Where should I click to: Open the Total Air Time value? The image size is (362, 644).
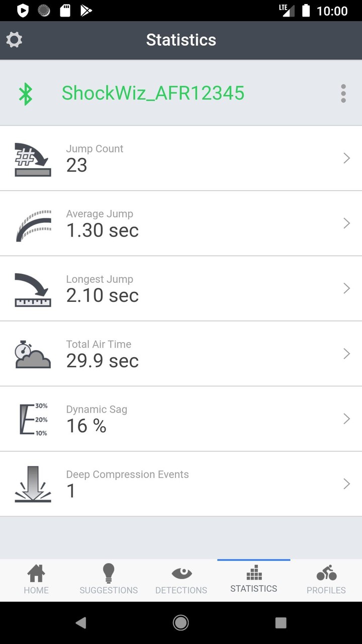pyautogui.click(x=103, y=360)
